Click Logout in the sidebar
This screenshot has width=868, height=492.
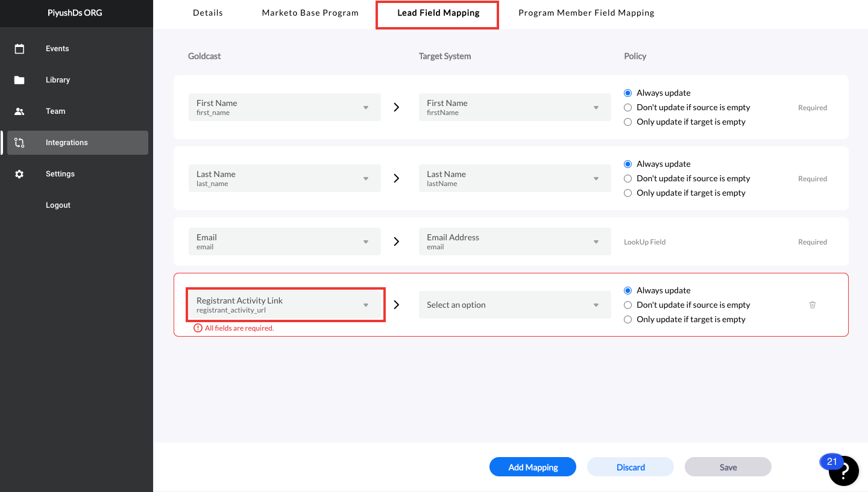58,205
